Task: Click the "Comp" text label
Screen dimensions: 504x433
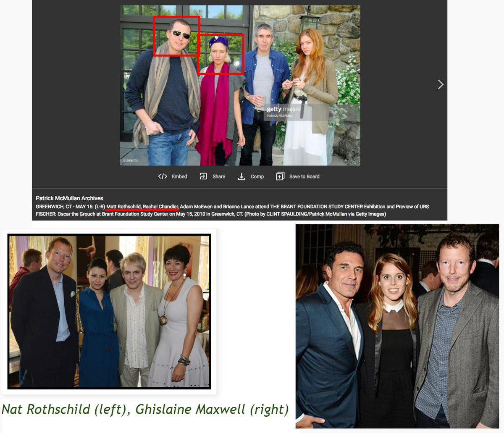Action: pyautogui.click(x=257, y=177)
